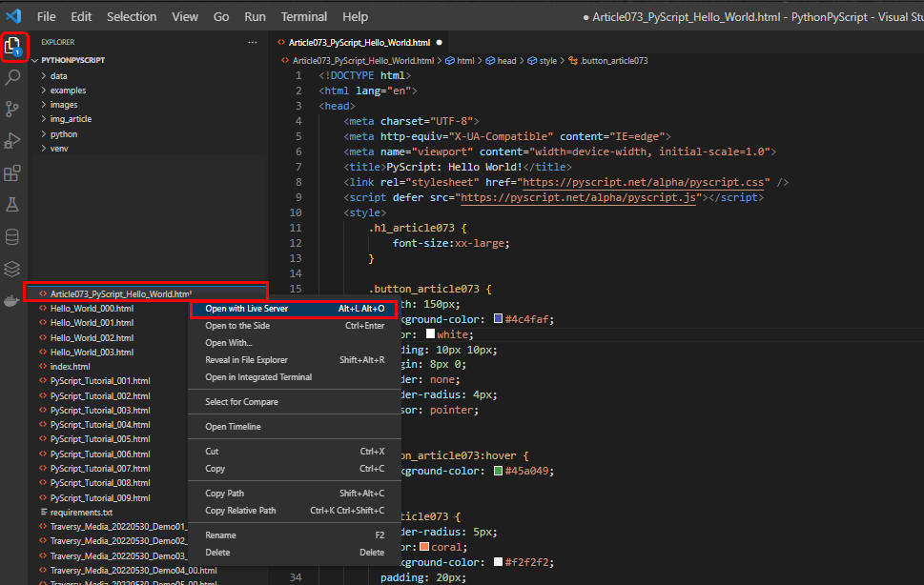Click the #45a049 green color swatch

[x=498, y=471]
